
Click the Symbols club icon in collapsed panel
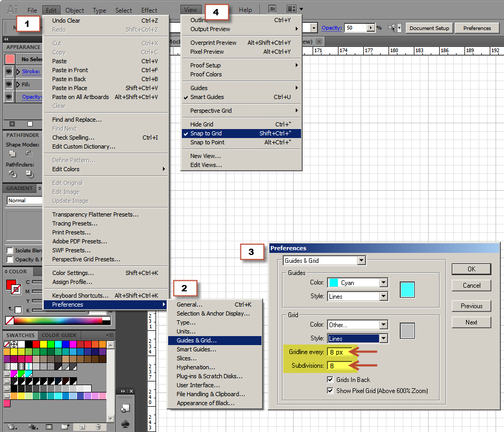[125, 424]
